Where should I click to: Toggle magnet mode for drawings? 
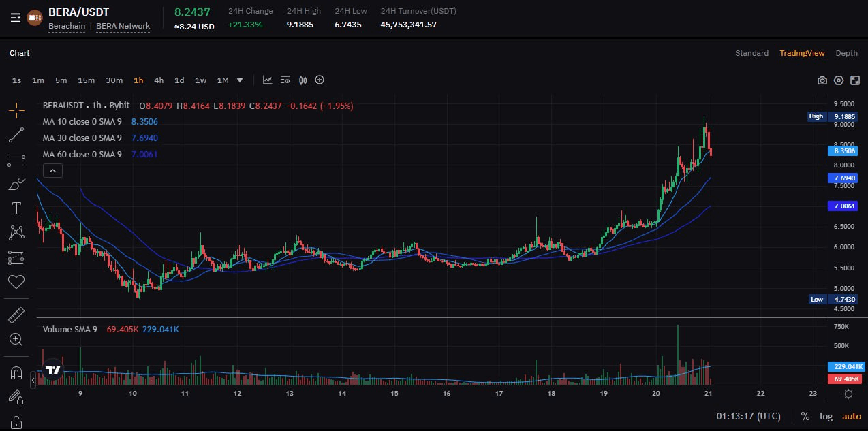tap(16, 372)
